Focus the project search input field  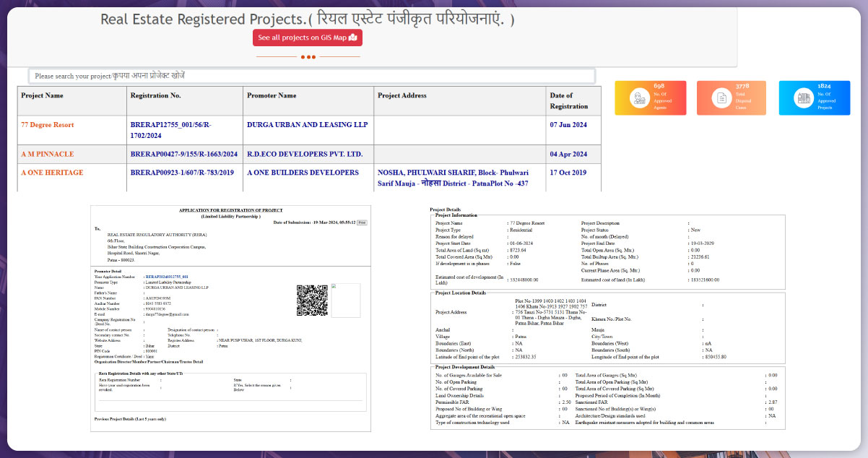pyautogui.click(x=312, y=76)
